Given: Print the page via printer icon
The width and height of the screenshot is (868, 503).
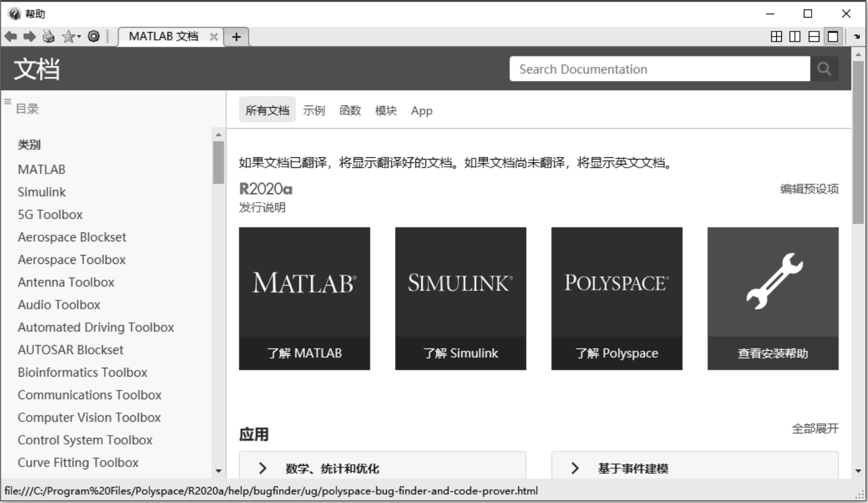Looking at the screenshot, I should pos(49,36).
